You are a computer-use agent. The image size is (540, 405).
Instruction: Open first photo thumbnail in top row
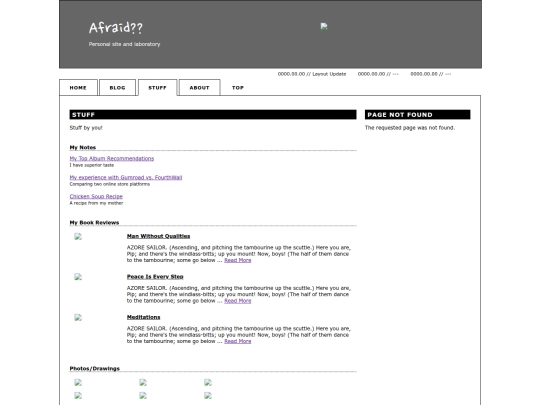pyautogui.click(x=78, y=382)
